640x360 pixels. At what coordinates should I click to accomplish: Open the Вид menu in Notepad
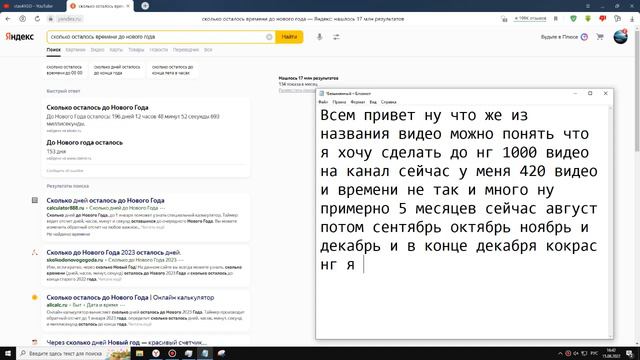pyautogui.click(x=373, y=102)
